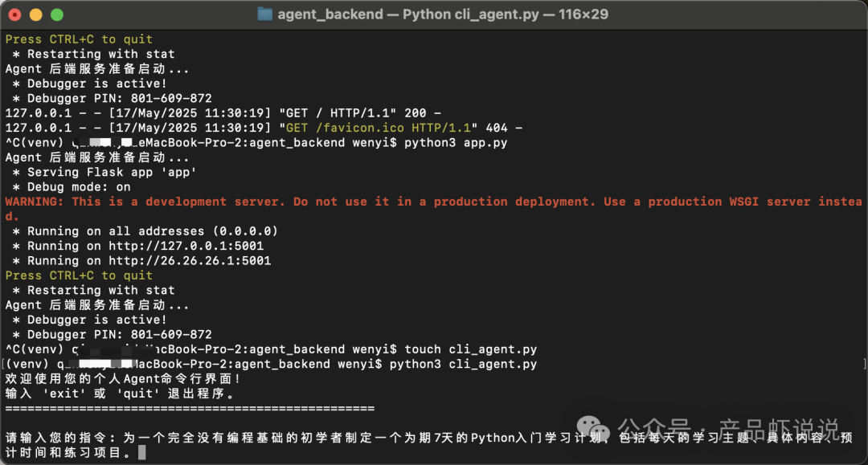The height and width of the screenshot is (465, 868).
Task: Click the 'Debug mode: on' line
Action: click(x=72, y=187)
